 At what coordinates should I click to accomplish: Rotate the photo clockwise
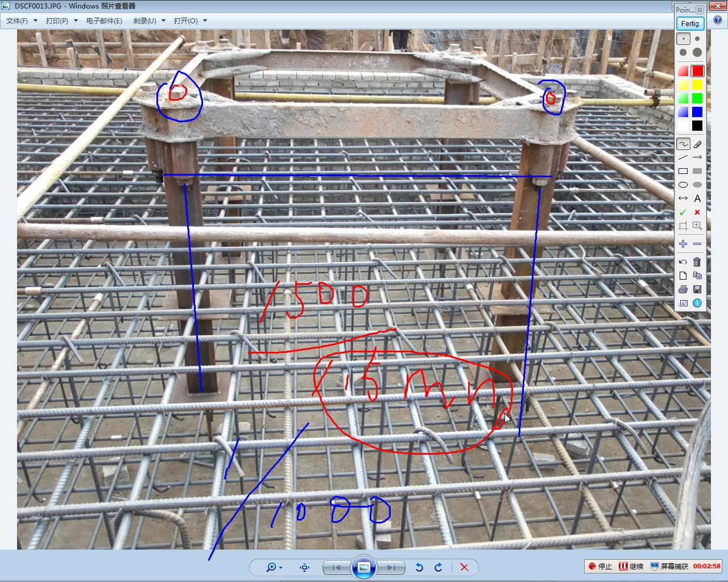click(438, 567)
